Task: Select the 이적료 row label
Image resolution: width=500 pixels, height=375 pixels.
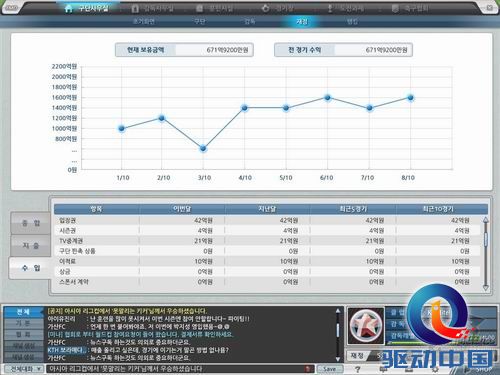Action: [x=68, y=261]
